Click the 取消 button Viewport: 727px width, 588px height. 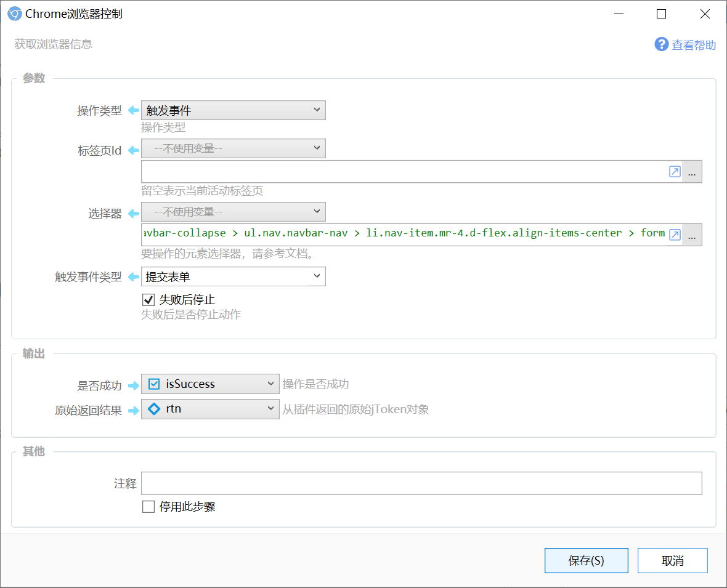tap(672, 561)
